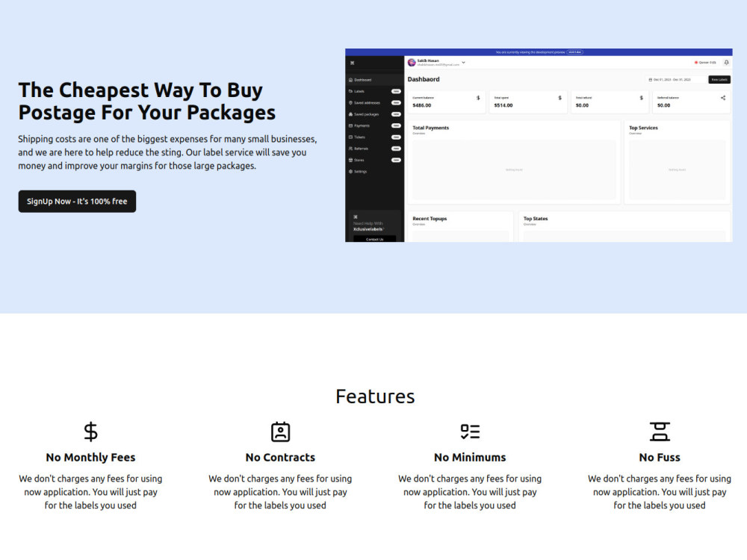Open Referrals in the preview sidebar
The width and height of the screenshot is (747, 560).
[374, 149]
